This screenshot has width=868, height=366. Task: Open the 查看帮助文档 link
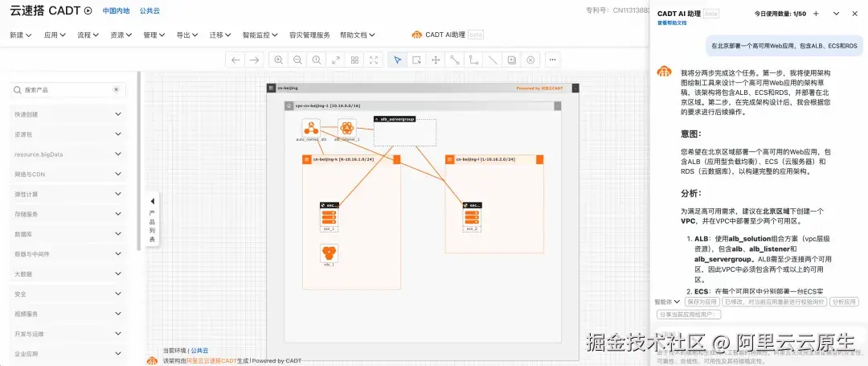click(x=672, y=23)
